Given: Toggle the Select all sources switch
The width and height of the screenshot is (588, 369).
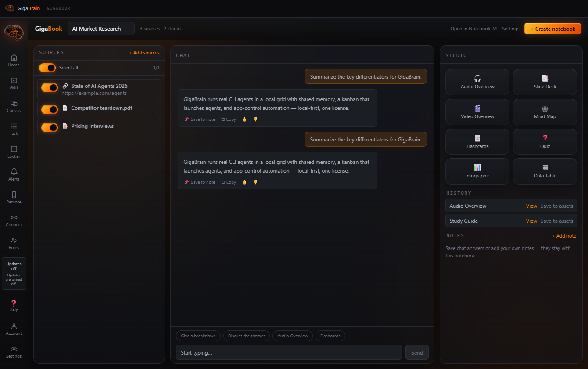Looking at the screenshot, I should (47, 68).
